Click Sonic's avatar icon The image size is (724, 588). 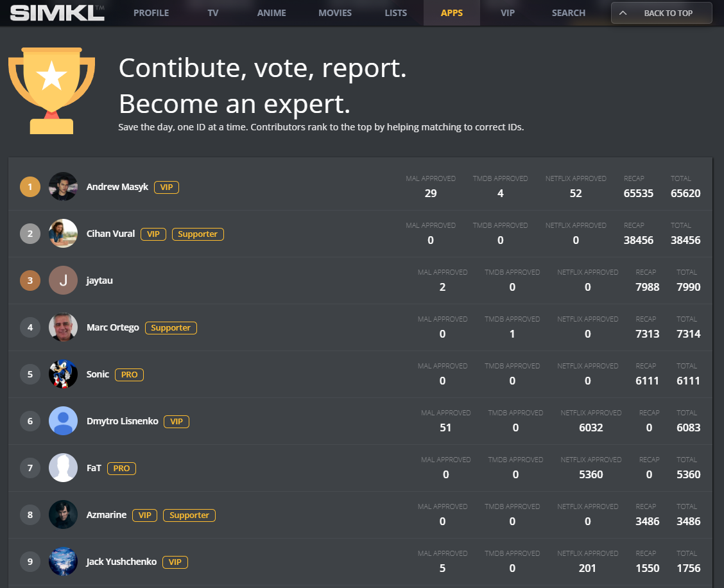(63, 374)
